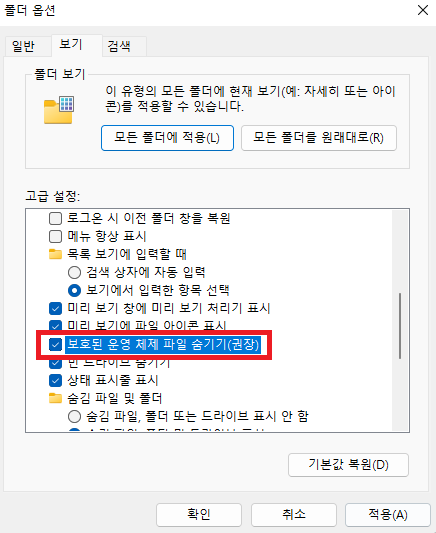The image size is (436, 533).
Task: Select 보기에서 입력한 항목 선택 radio button
Action: 74,290
